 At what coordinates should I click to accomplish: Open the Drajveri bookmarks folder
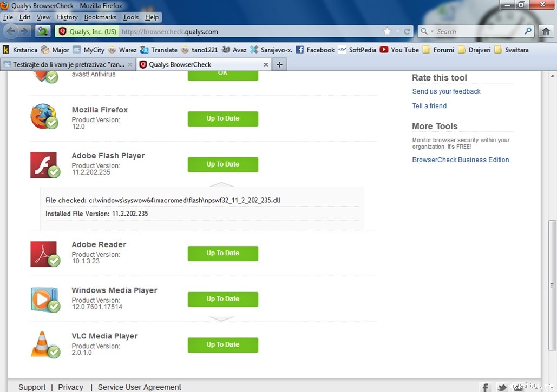pyautogui.click(x=474, y=50)
